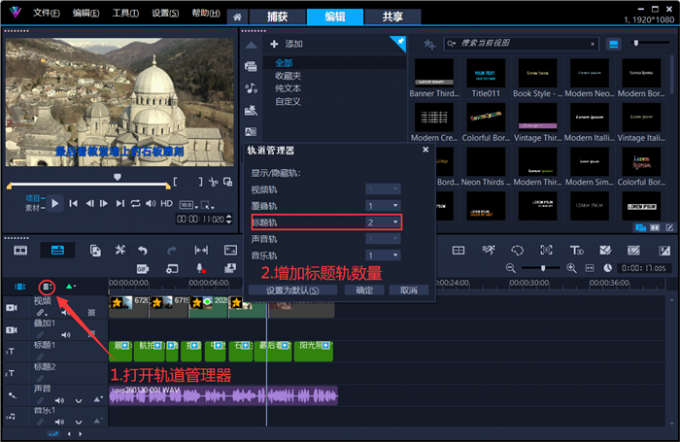The height and width of the screenshot is (442, 680).
Task: Click the Play button in preview
Action: [56, 203]
